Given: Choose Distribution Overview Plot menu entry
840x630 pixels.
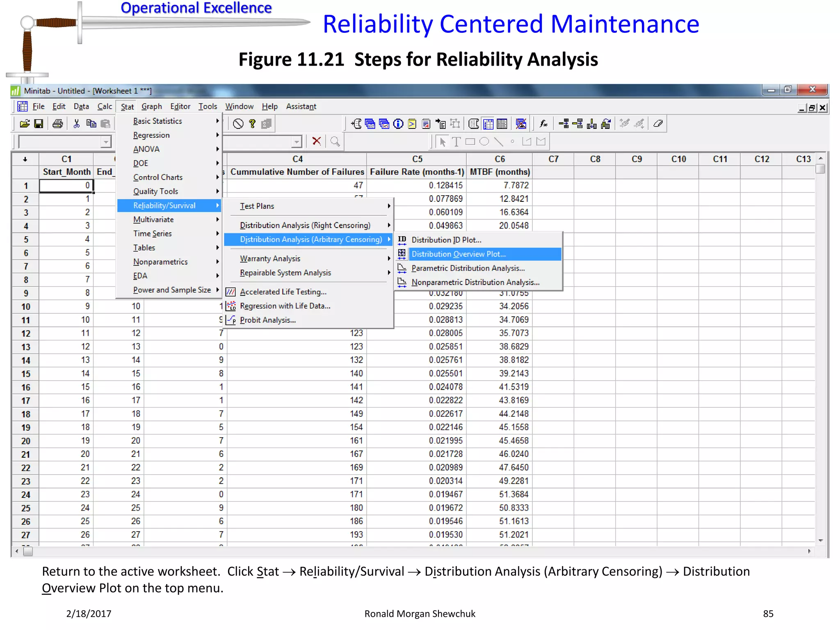Looking at the screenshot, I should (x=479, y=254).
